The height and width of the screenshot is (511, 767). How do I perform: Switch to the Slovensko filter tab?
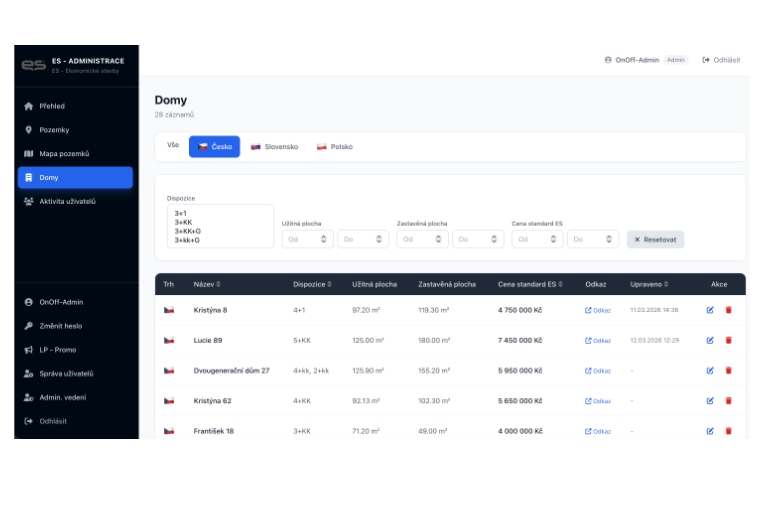(274, 147)
